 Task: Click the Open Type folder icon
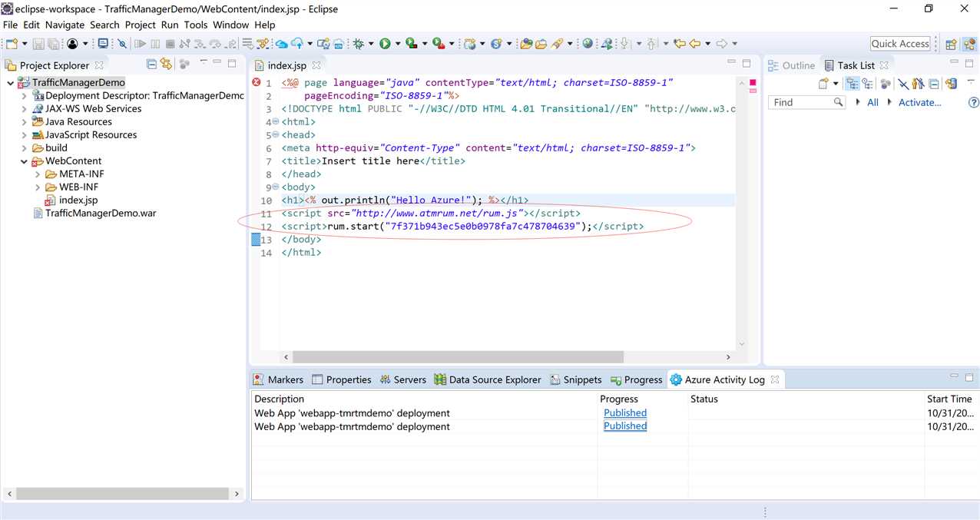pos(526,44)
